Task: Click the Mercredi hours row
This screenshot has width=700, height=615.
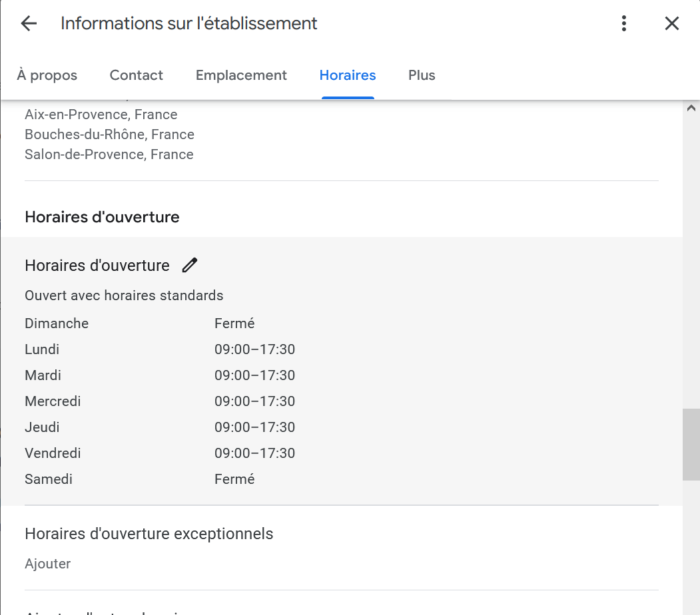Action: click(x=160, y=401)
